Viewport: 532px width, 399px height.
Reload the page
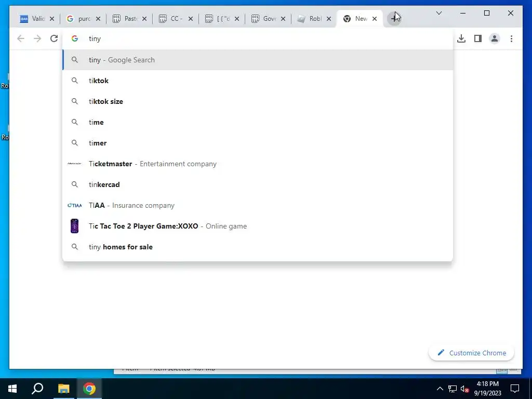54,38
